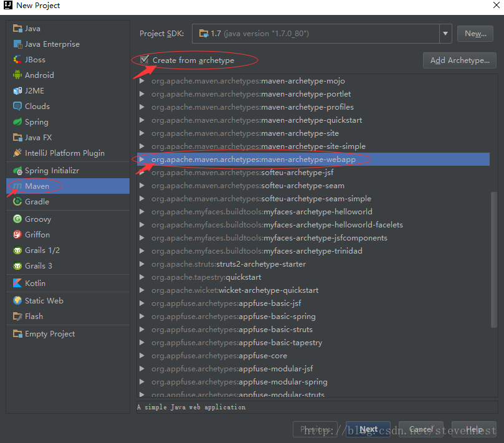Expand maven-archetype-quickstart node

click(142, 120)
